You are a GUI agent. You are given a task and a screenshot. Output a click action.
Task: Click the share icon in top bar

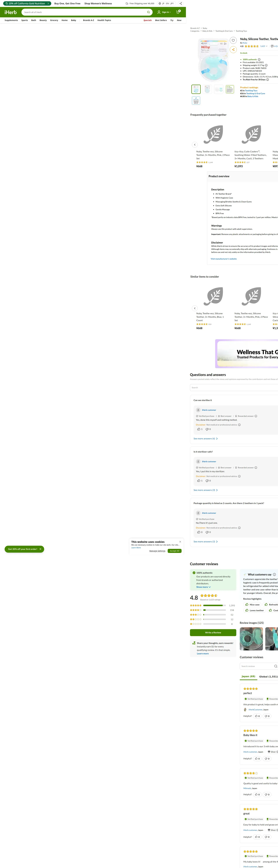pos(181,3)
